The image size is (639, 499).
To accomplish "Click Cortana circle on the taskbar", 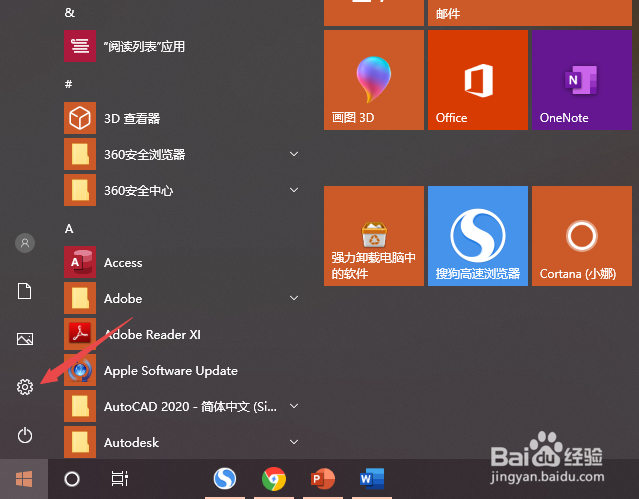I will (72, 479).
